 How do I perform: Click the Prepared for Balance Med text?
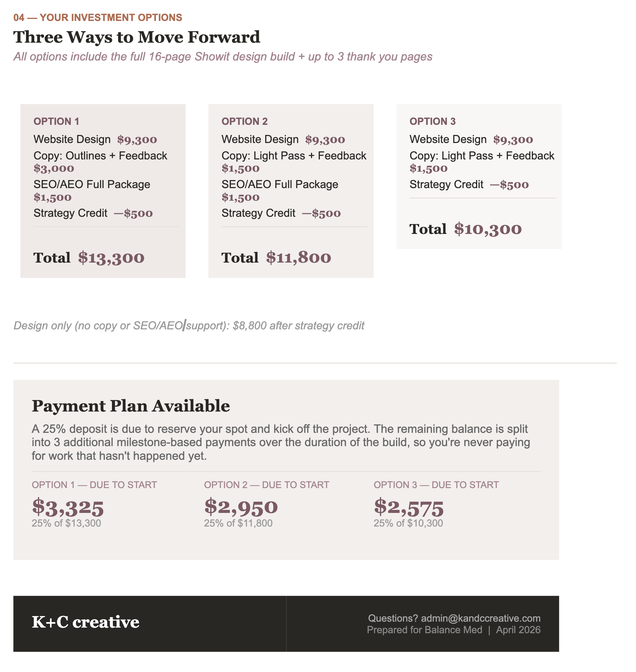click(424, 630)
